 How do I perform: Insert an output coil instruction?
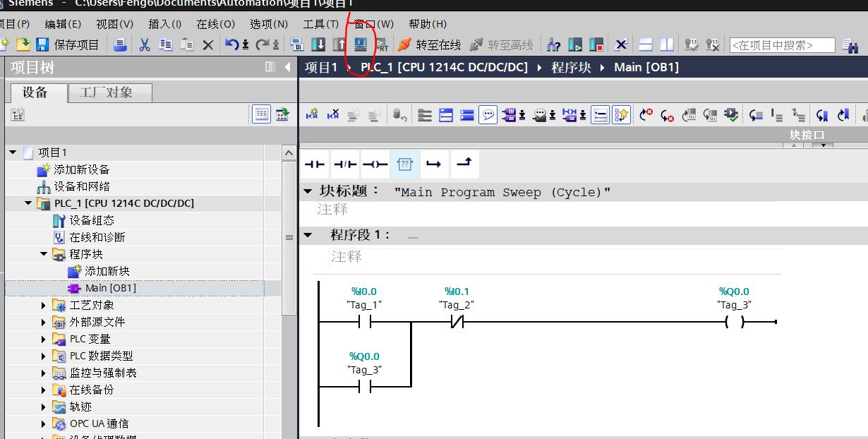coord(375,164)
